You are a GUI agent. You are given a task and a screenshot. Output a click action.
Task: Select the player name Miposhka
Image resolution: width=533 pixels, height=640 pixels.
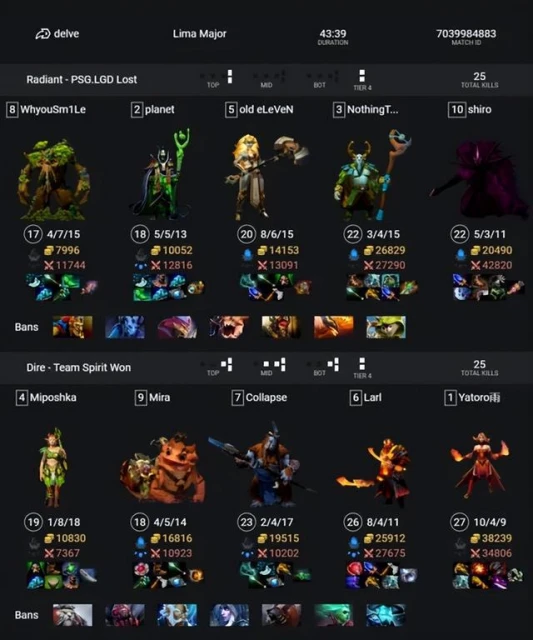pyautogui.click(x=53, y=397)
